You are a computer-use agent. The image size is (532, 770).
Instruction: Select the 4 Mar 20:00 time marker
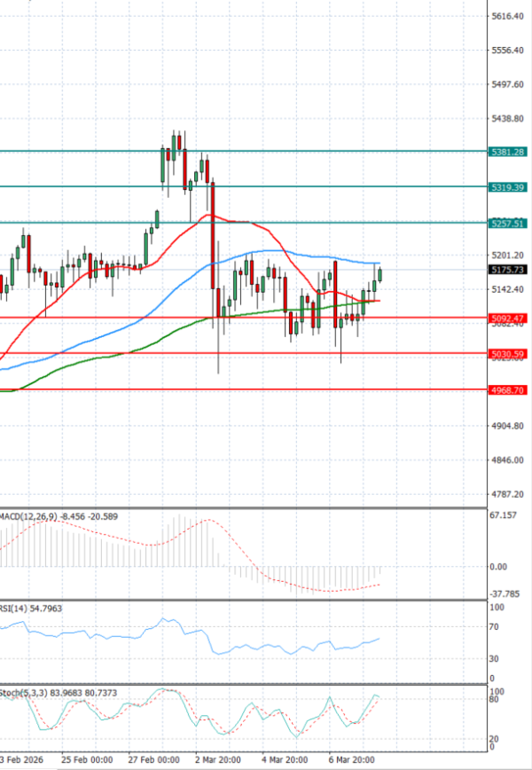285,761
